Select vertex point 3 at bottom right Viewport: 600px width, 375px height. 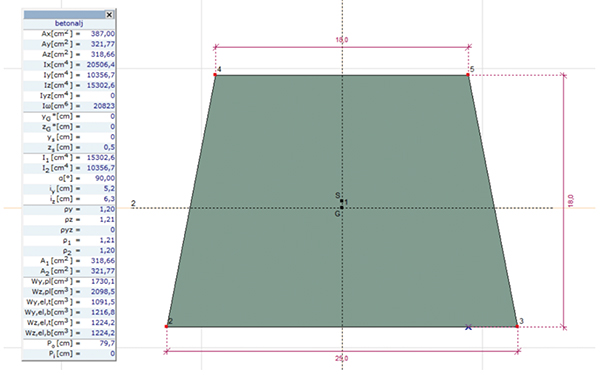coord(517,326)
